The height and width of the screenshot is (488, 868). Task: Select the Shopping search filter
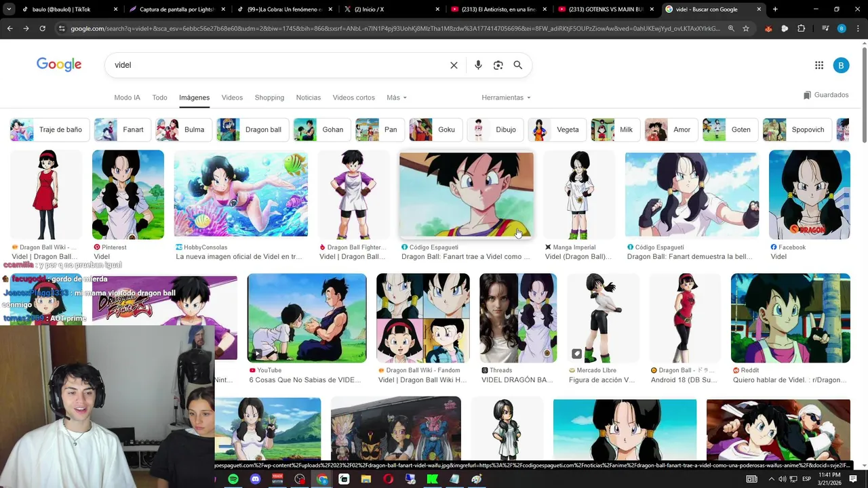tap(269, 98)
